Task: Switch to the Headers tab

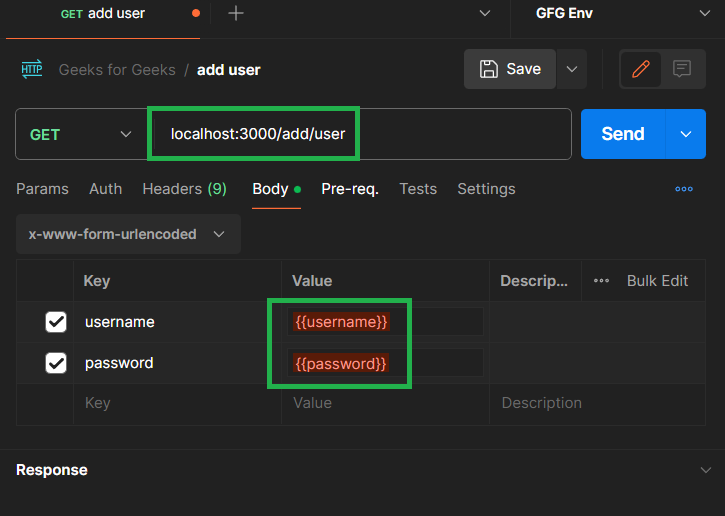Action: (184, 189)
